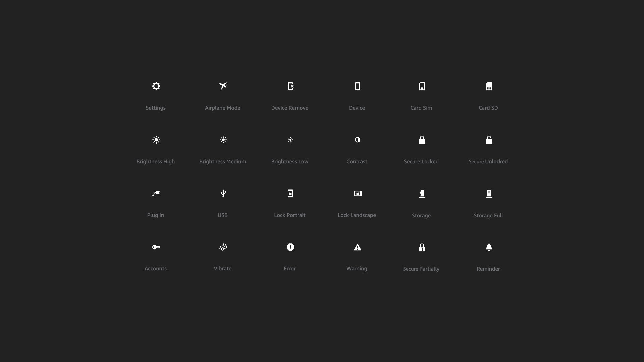Select the Reminder bell icon
Screen dimensions: 644x362
[489, 247]
